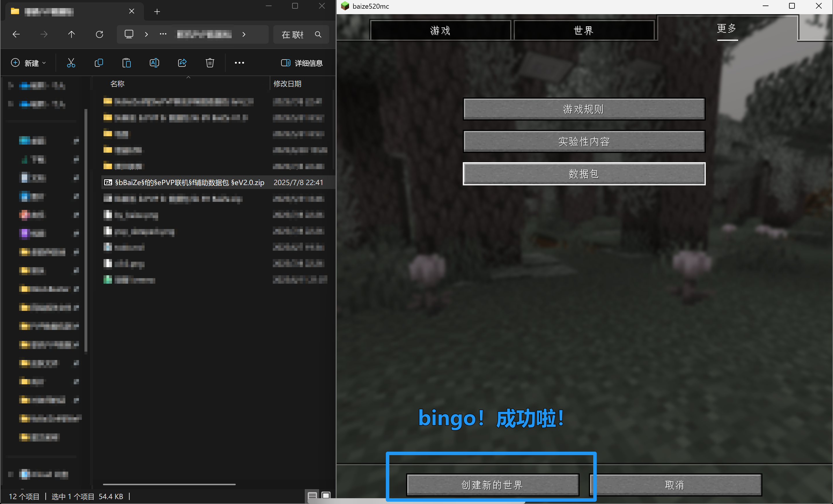Expand chevron after the blurred folder breadcrumb
This screenshot has width=833, height=504.
click(x=244, y=34)
